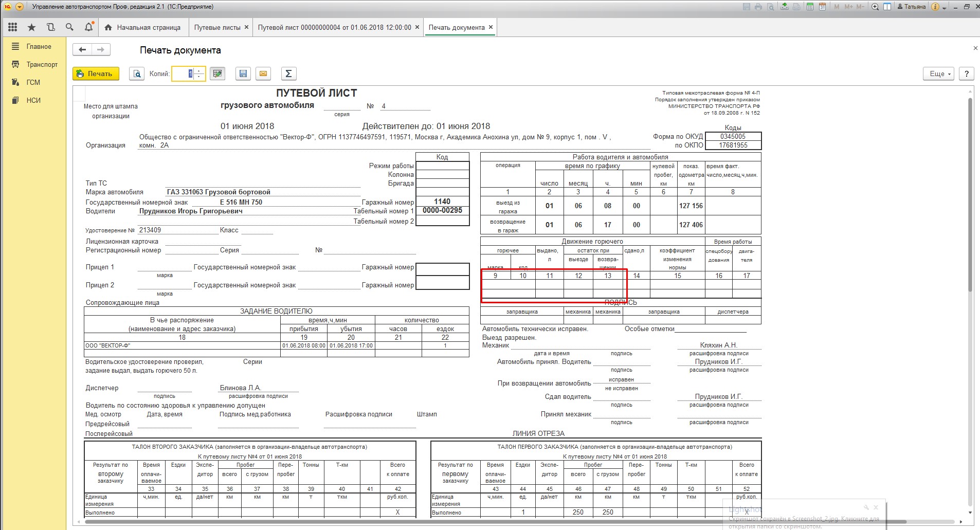Click the yellow Печать button
The width and height of the screenshot is (980, 530).
96,74
